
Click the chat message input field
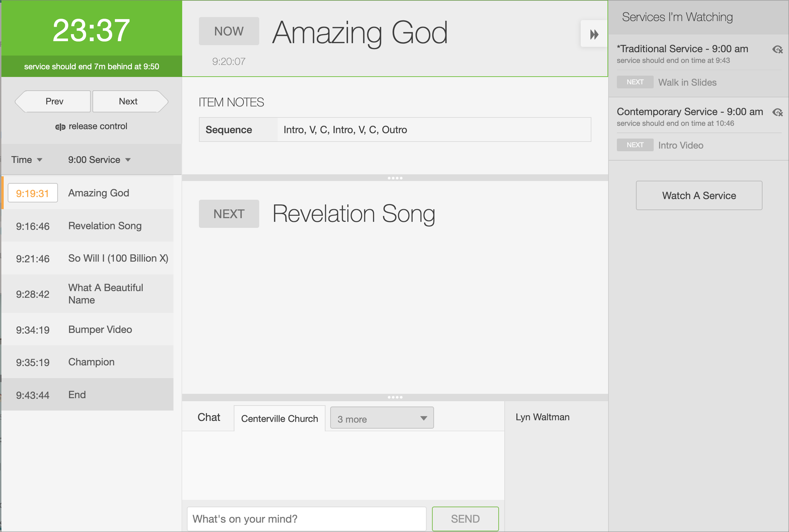[306, 518]
